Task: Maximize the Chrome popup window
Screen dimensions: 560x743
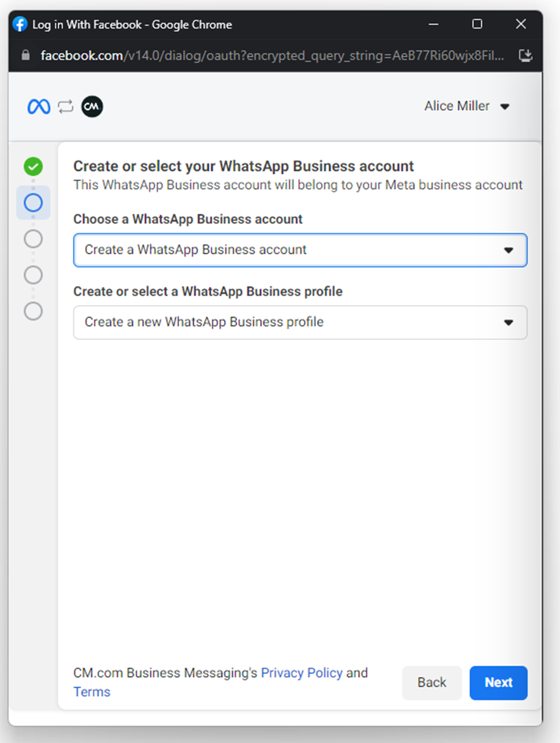Action: point(477,24)
